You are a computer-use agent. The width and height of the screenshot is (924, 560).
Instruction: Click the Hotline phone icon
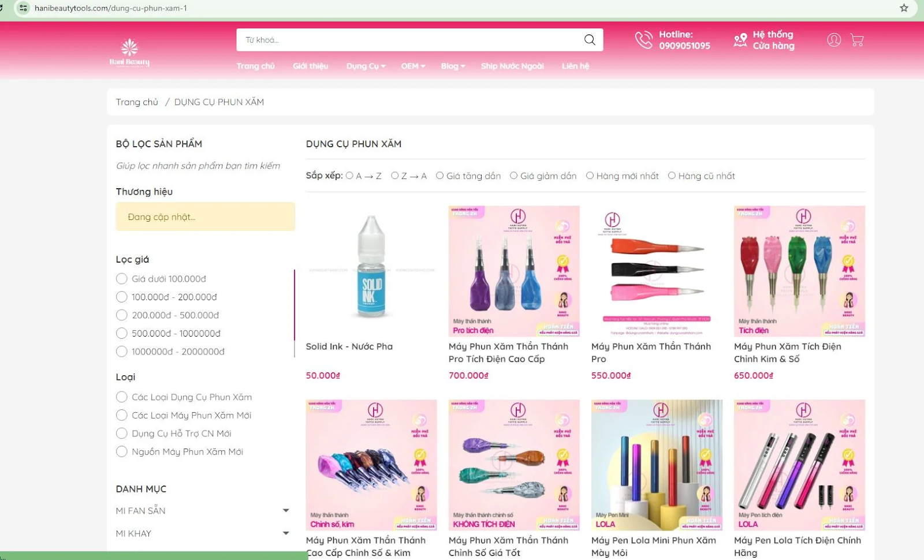(643, 40)
